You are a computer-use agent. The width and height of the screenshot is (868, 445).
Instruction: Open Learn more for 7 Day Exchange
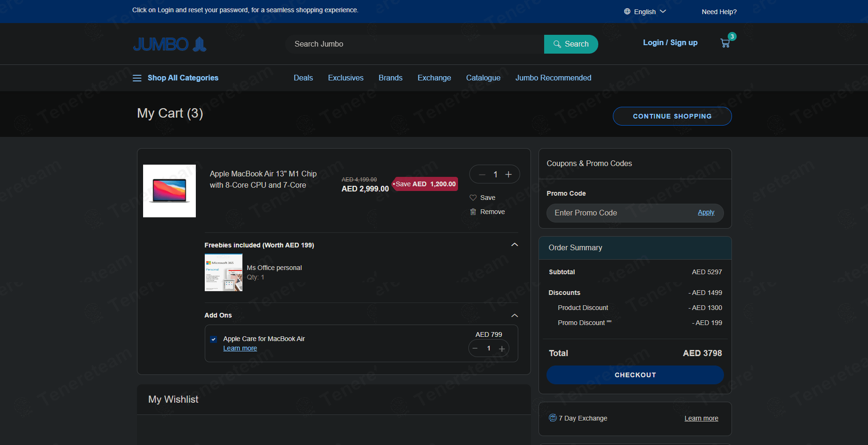click(x=701, y=418)
